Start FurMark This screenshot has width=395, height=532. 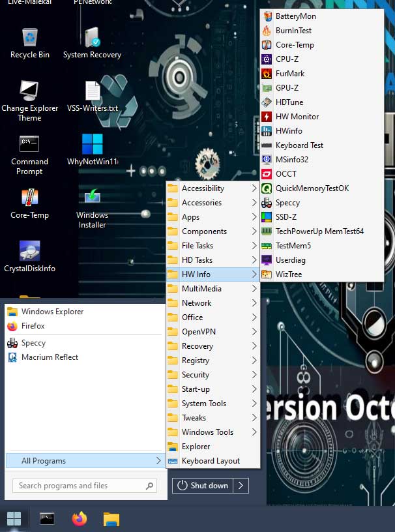point(322,74)
